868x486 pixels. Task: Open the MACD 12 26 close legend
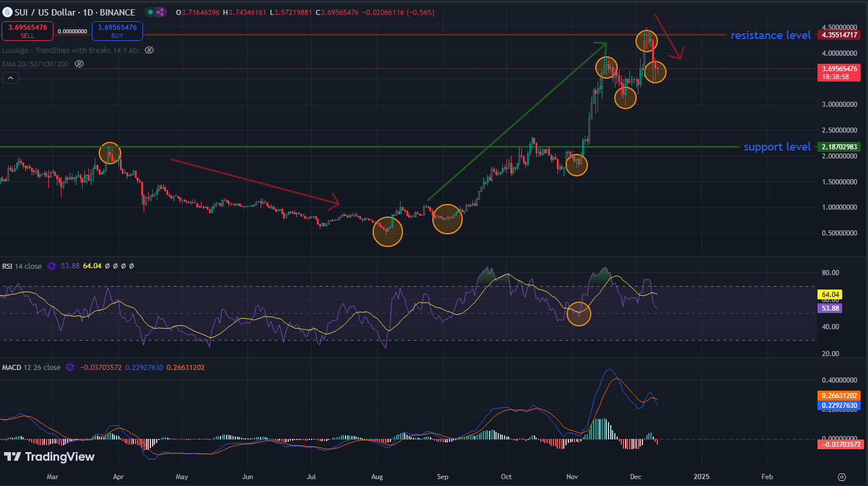[32, 368]
